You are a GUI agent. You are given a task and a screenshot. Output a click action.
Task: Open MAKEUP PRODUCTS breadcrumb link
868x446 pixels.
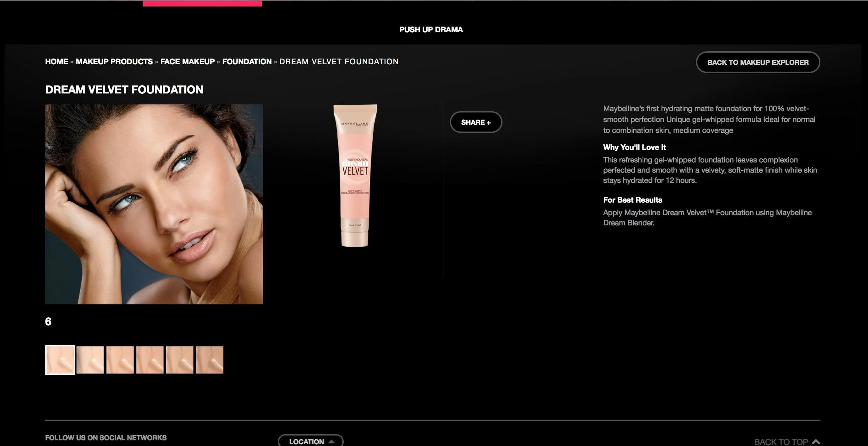coord(114,61)
